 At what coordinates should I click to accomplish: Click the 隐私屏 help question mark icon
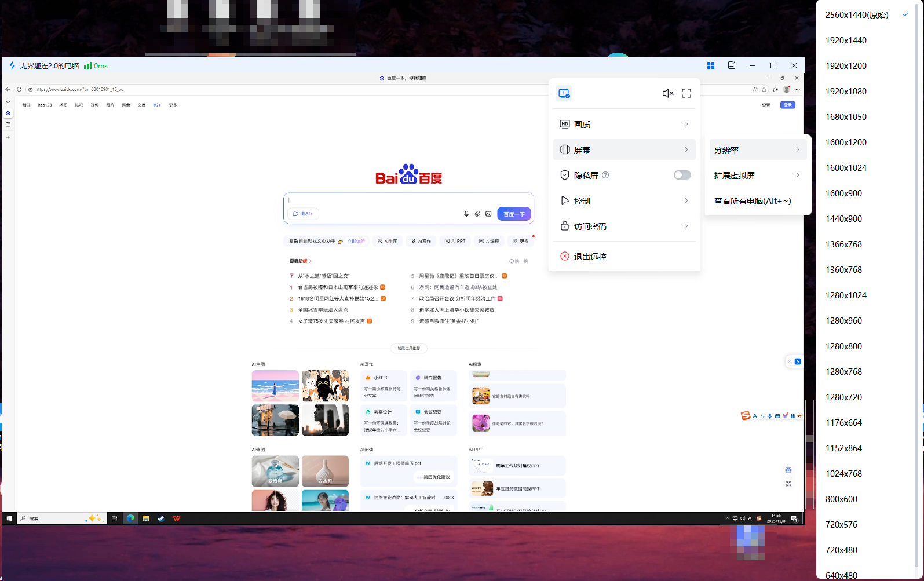pos(605,175)
